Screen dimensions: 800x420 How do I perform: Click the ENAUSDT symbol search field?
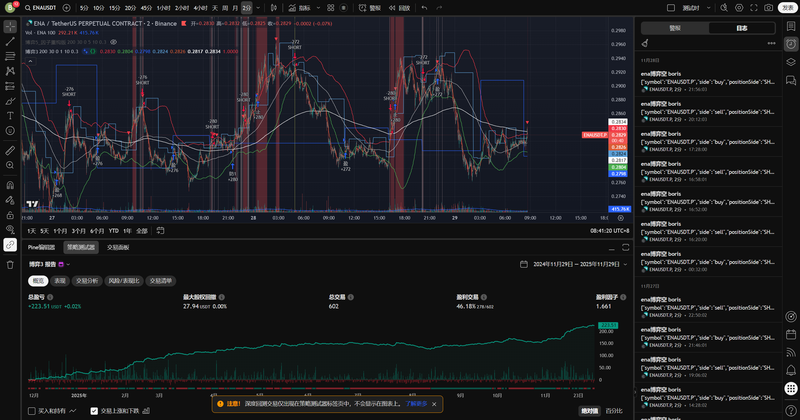tap(40, 7)
